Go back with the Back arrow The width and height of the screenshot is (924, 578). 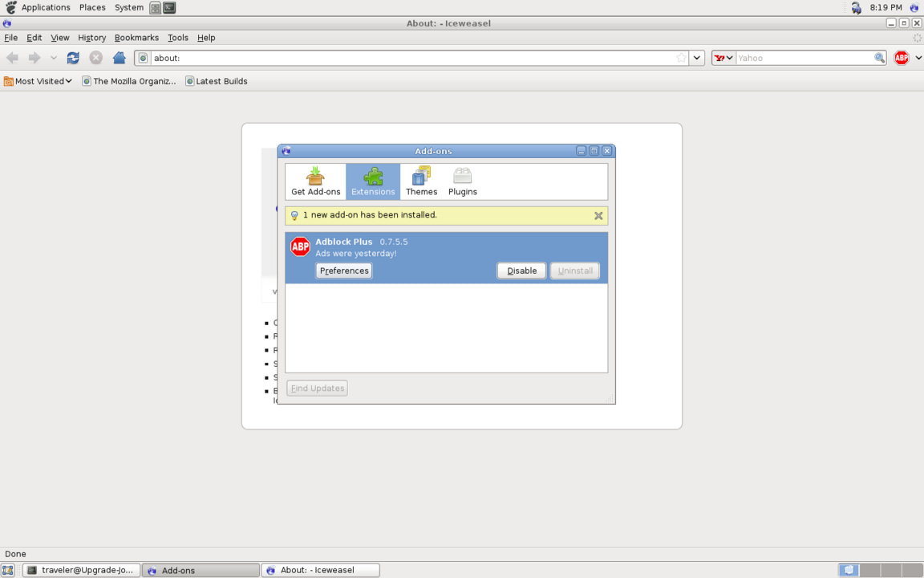tap(12, 58)
